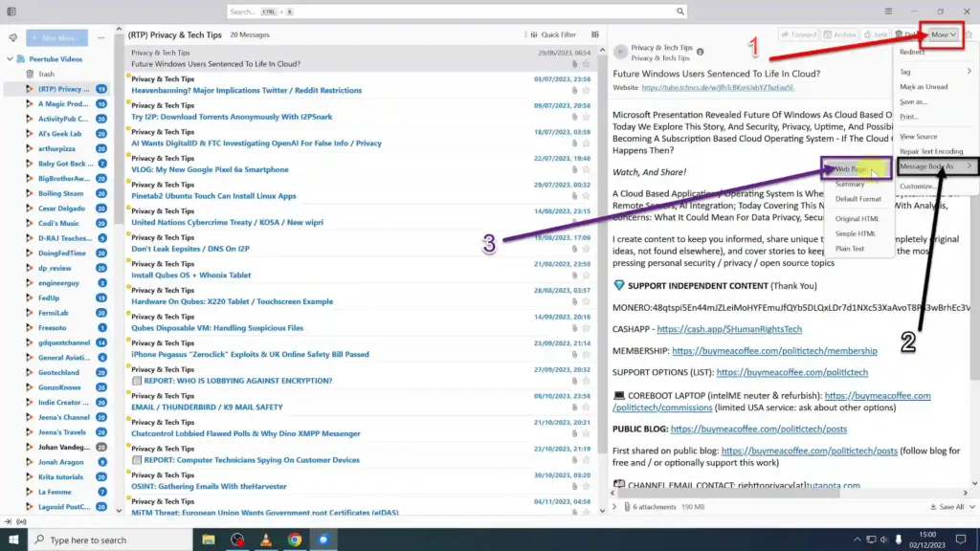980x551 pixels.
Task: Select the A Magic Prod... feed folder icon
Action: (x=30, y=103)
